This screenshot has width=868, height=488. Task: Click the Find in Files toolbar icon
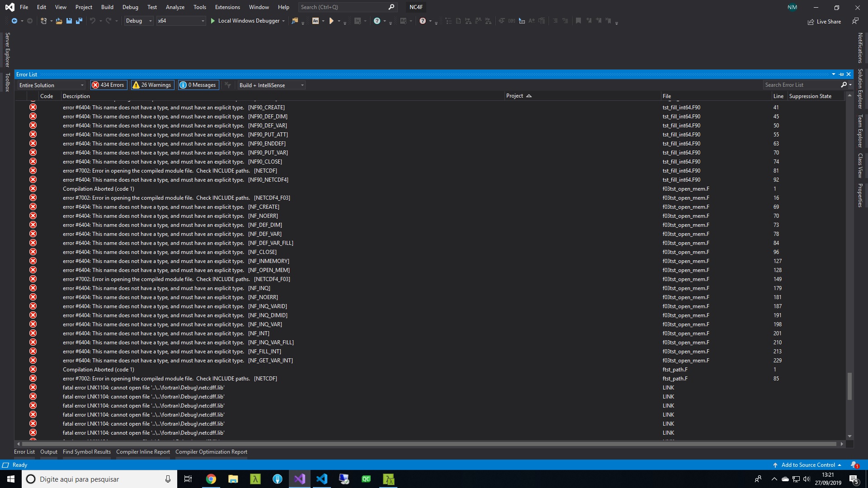[295, 21]
